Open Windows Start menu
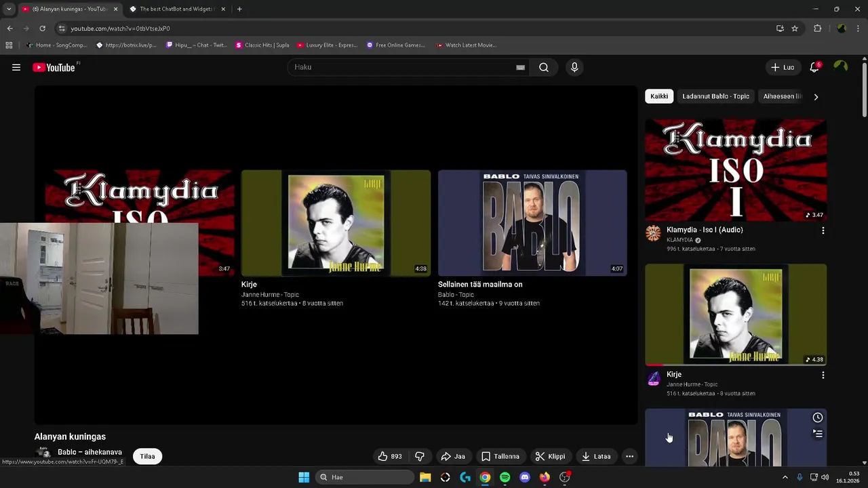The width and height of the screenshot is (868, 488). [x=304, y=477]
